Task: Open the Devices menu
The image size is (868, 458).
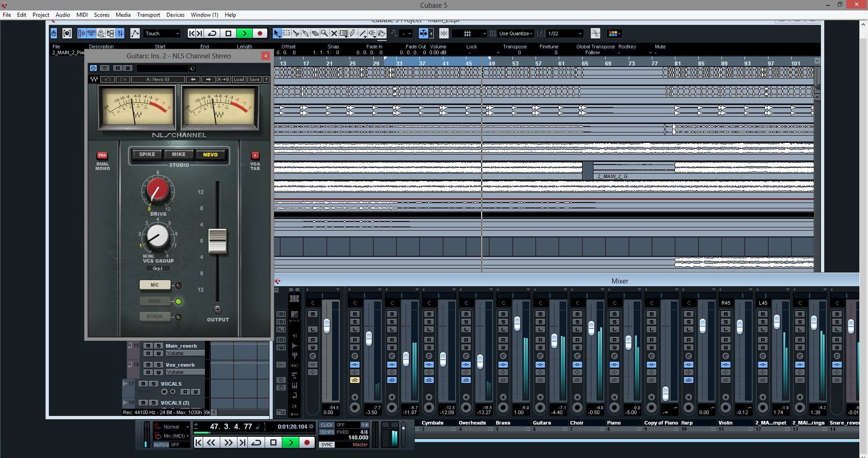Action: click(175, 15)
